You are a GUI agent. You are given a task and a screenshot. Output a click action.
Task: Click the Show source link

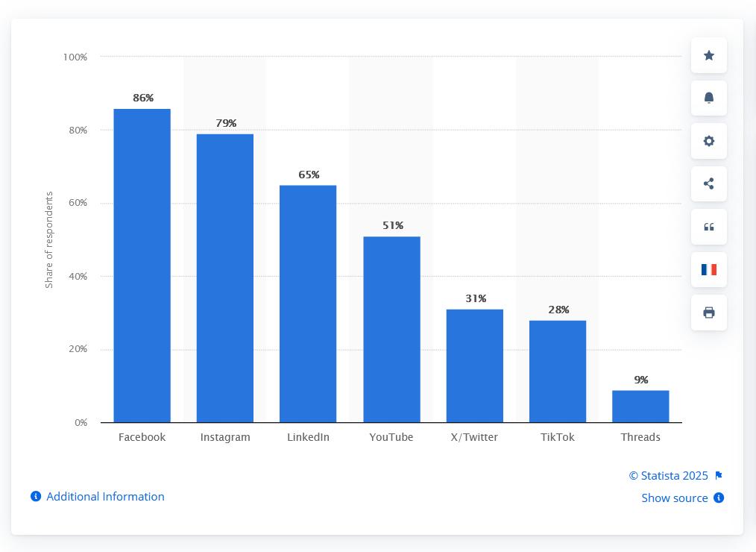(675, 498)
